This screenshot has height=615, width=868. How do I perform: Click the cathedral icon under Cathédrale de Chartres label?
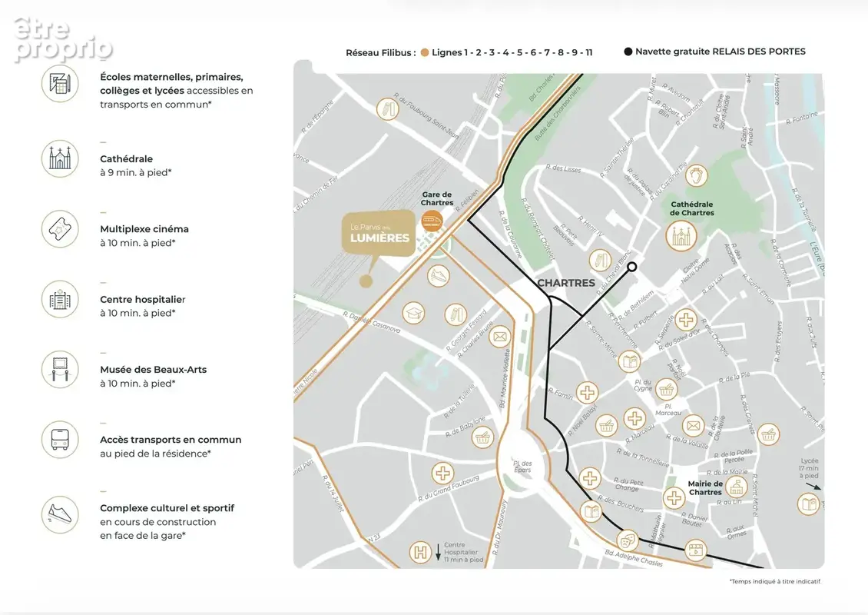click(681, 235)
